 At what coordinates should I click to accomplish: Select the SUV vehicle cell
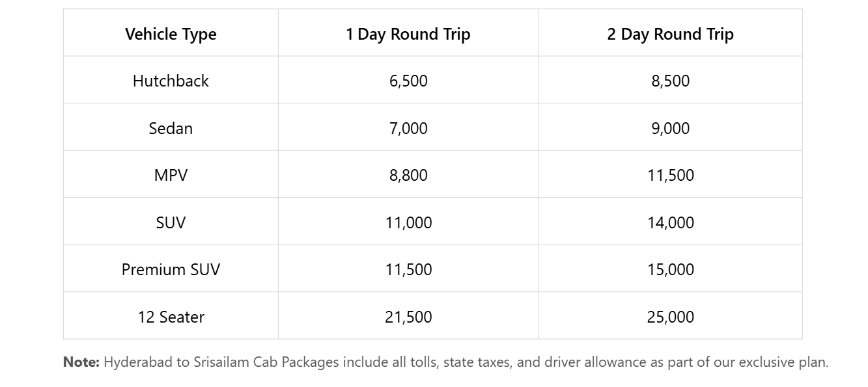(171, 222)
